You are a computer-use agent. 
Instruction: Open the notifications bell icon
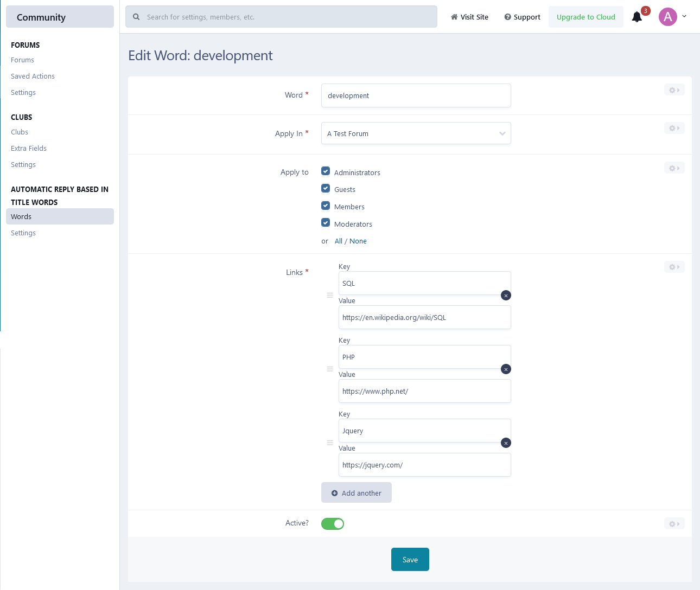(637, 17)
